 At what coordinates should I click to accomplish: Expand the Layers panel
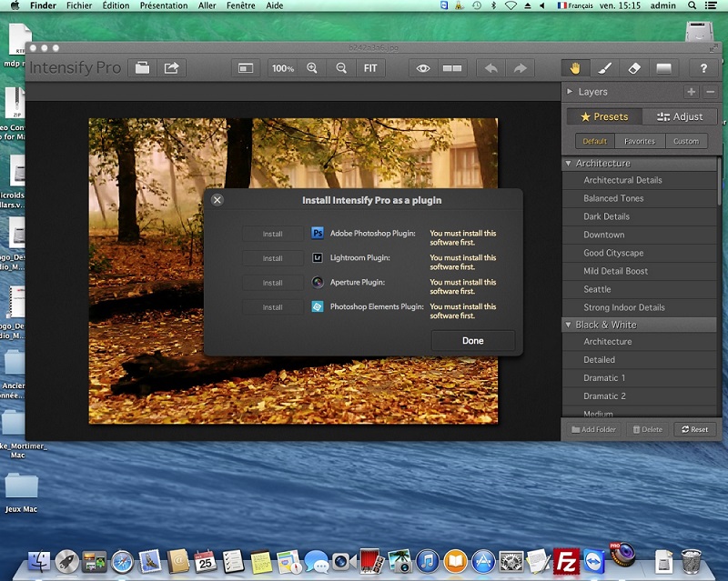click(x=570, y=92)
